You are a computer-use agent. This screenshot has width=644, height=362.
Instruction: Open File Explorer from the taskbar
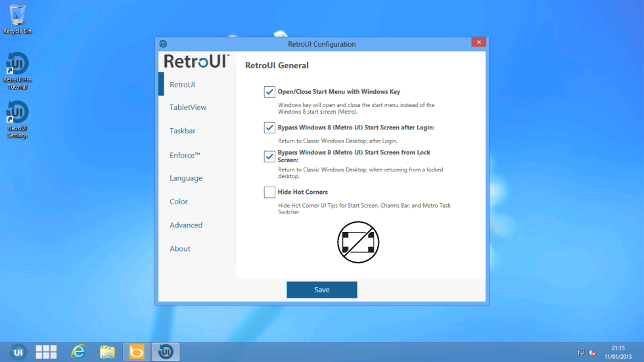[107, 351]
